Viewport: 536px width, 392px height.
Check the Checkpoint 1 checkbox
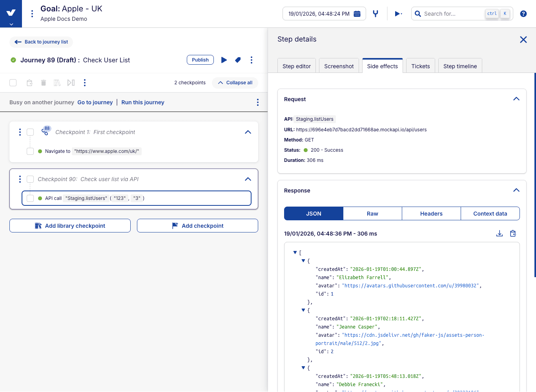(30, 132)
